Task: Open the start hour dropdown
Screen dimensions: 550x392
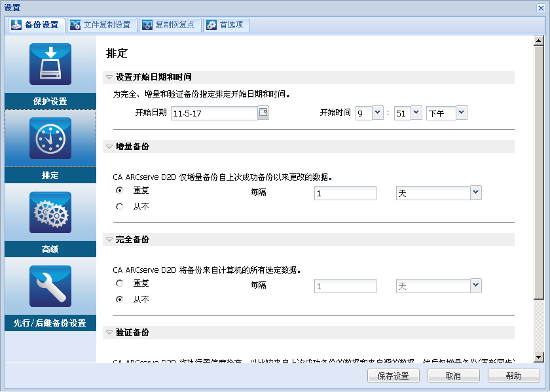Action: [377, 113]
